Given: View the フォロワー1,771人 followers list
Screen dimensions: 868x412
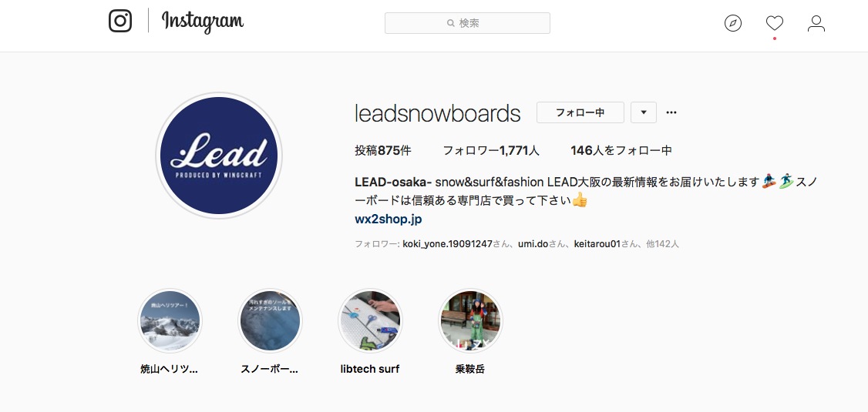Looking at the screenshot, I should pyautogui.click(x=491, y=150).
